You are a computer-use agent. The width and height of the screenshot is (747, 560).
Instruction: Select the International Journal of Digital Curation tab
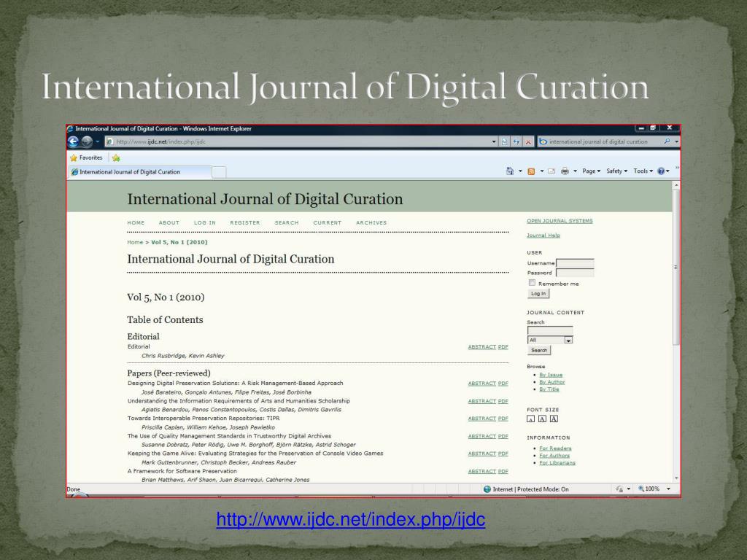coord(139,172)
